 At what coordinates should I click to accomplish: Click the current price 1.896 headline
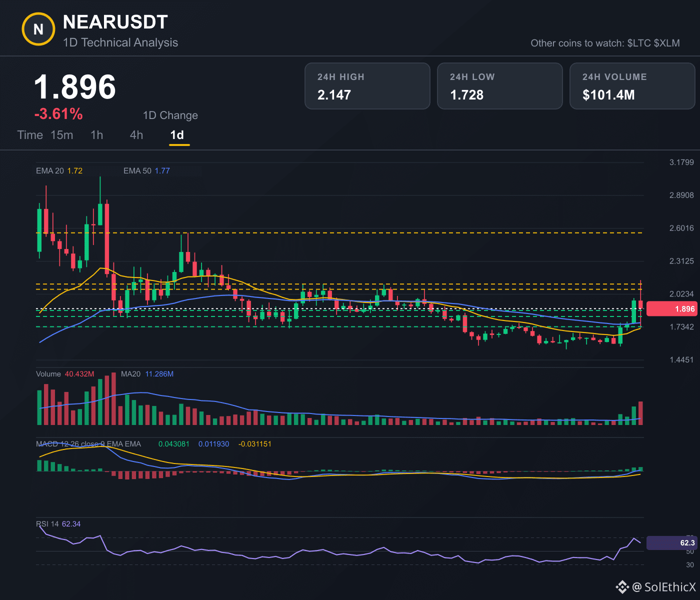pyautogui.click(x=75, y=87)
